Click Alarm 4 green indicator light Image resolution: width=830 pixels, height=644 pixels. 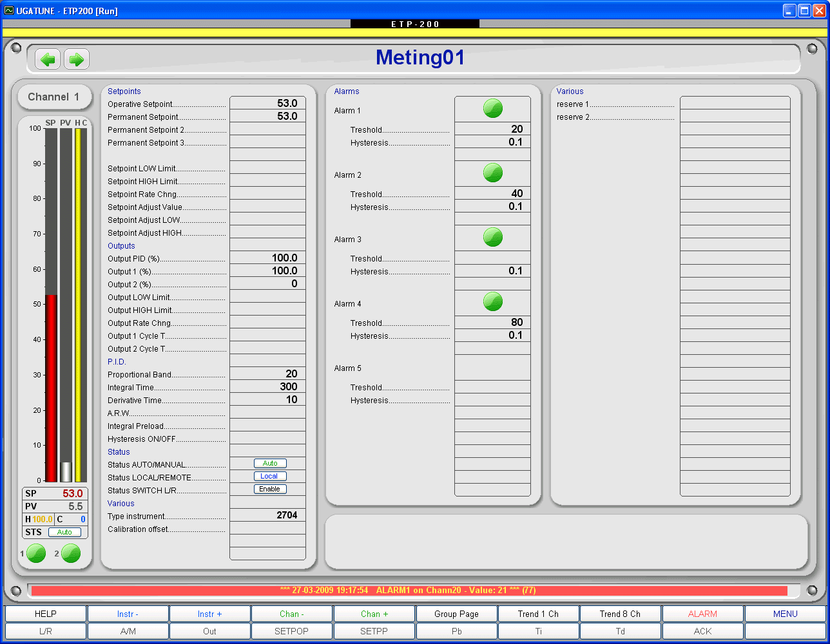click(x=493, y=301)
